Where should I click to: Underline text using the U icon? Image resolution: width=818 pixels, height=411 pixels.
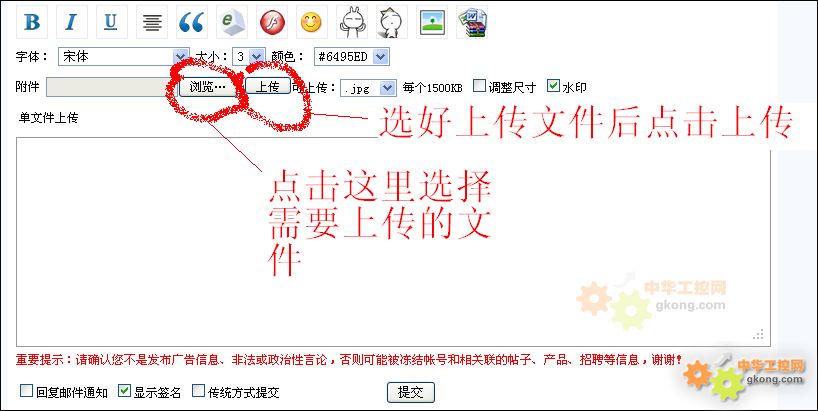click(x=112, y=22)
